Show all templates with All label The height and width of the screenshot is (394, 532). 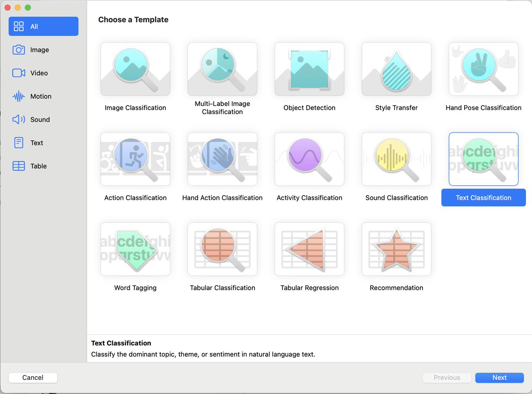[x=34, y=27]
